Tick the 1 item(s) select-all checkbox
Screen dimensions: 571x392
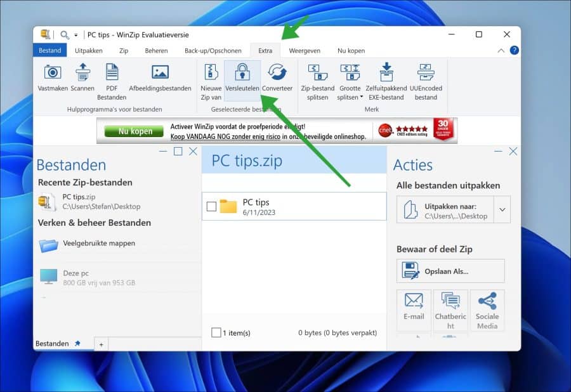pyautogui.click(x=216, y=332)
